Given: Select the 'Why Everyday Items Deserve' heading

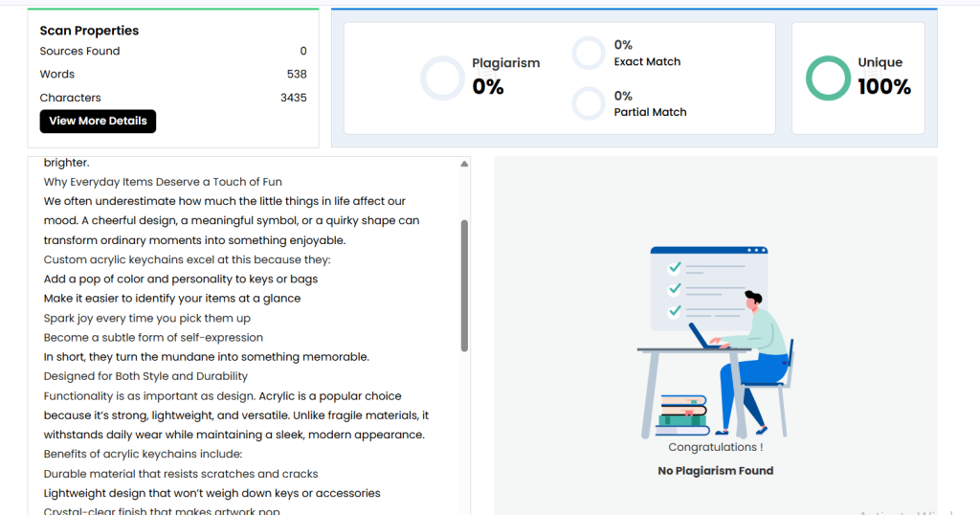Looking at the screenshot, I should coord(163,182).
